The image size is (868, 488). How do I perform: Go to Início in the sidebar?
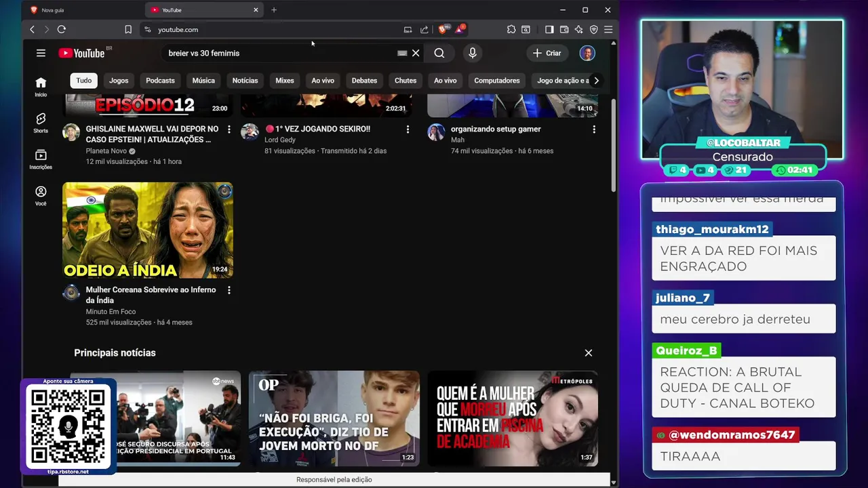coord(41,87)
